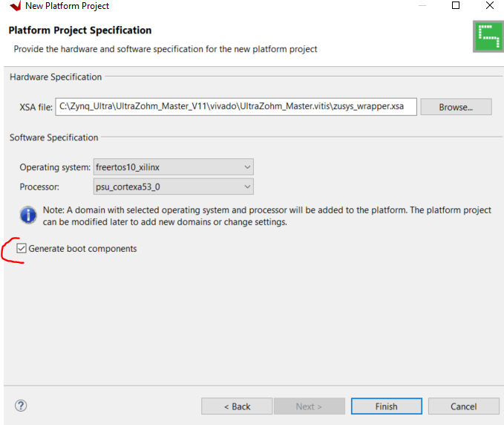Go to previous page with Back button
This screenshot has width=504, height=425.
click(237, 406)
